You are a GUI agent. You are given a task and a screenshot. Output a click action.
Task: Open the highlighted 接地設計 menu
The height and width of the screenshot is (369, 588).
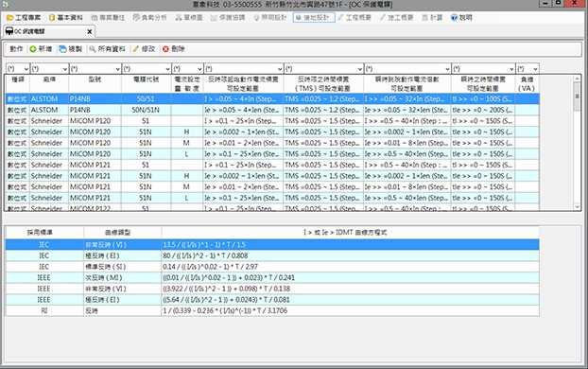(314, 18)
